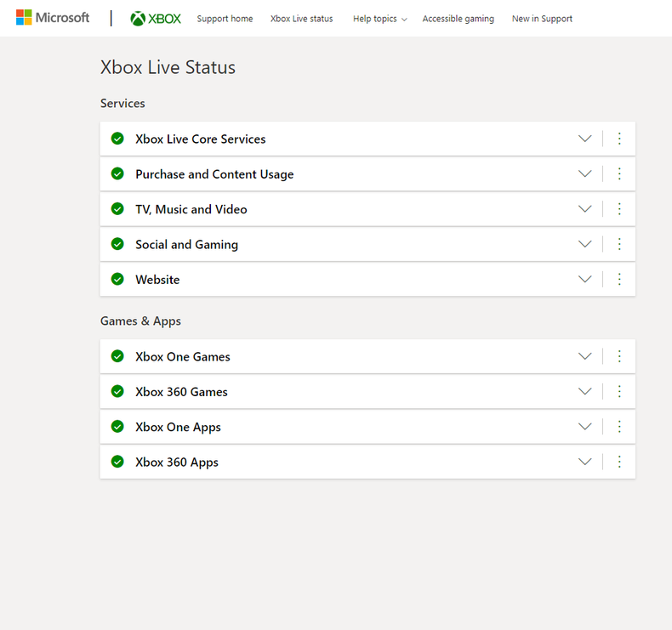Open the Help topics dropdown menu
This screenshot has height=630, width=672.
(379, 19)
